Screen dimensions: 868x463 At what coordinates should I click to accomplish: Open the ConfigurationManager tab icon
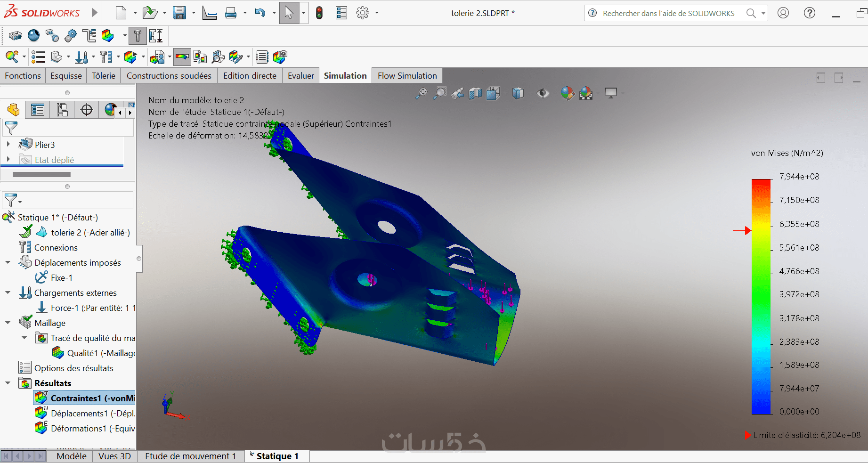62,110
